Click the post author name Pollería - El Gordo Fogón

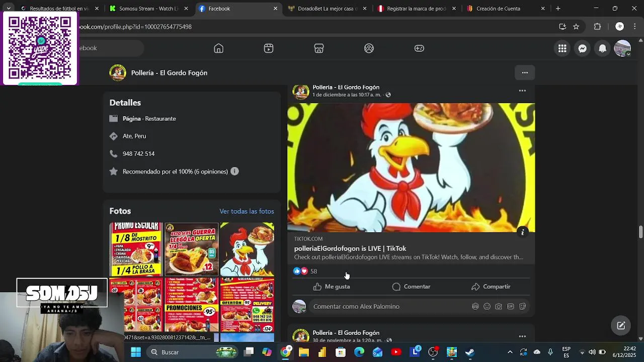pos(346,87)
